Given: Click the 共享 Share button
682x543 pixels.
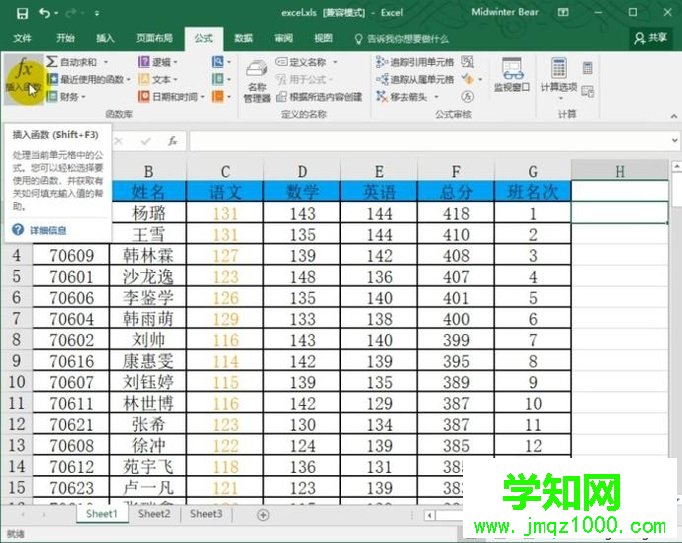Looking at the screenshot, I should pyautogui.click(x=651, y=38).
